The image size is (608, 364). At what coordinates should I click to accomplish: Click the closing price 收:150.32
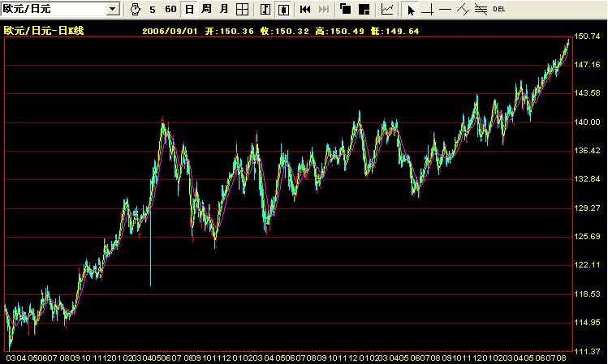click(285, 31)
